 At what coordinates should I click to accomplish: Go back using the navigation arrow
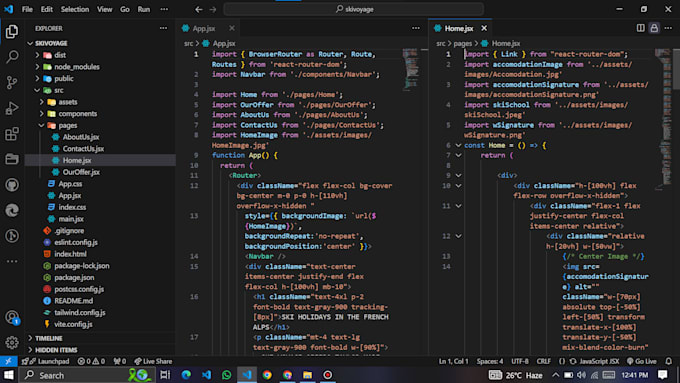tap(199, 9)
